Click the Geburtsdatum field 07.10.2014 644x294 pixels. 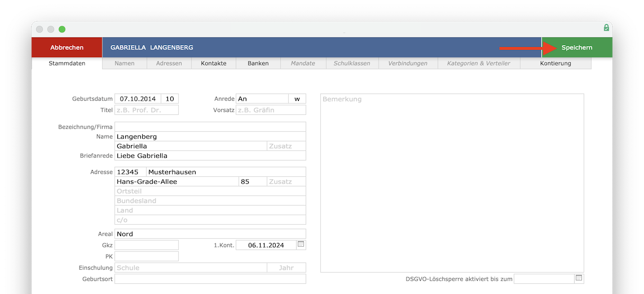pyautogui.click(x=138, y=99)
